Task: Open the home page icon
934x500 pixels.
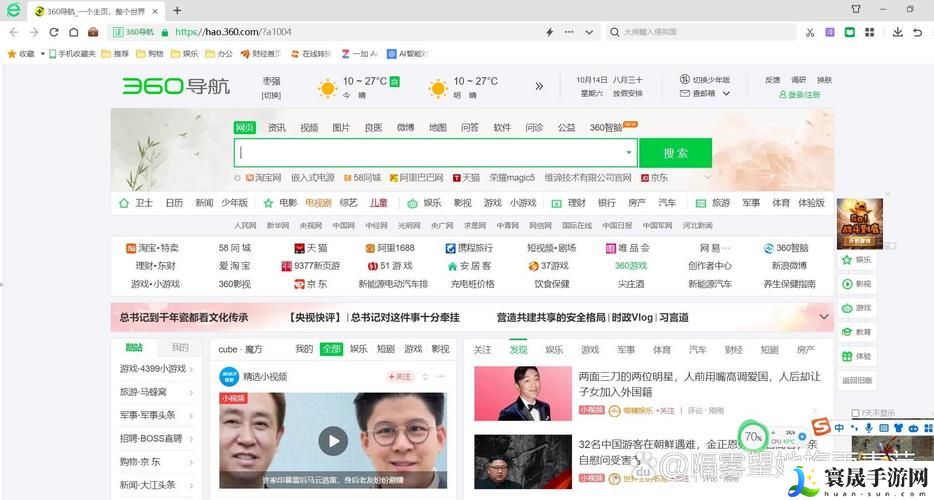Action: click(73, 32)
